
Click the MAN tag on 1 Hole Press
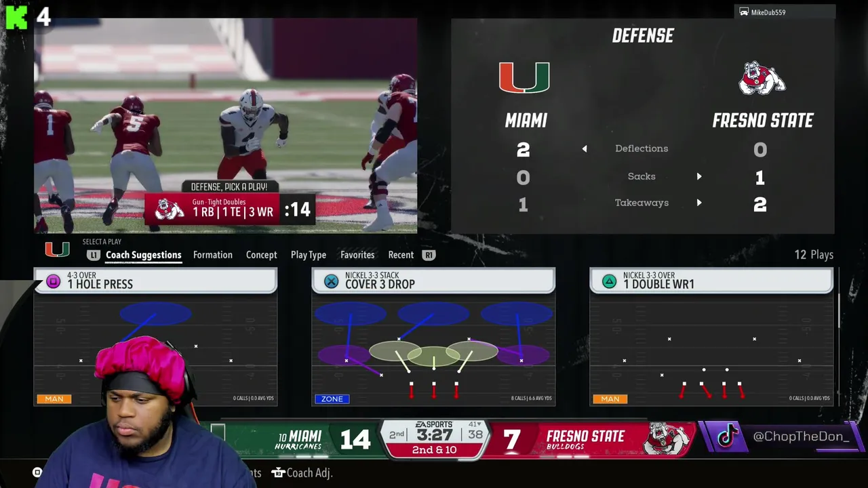[x=54, y=399]
